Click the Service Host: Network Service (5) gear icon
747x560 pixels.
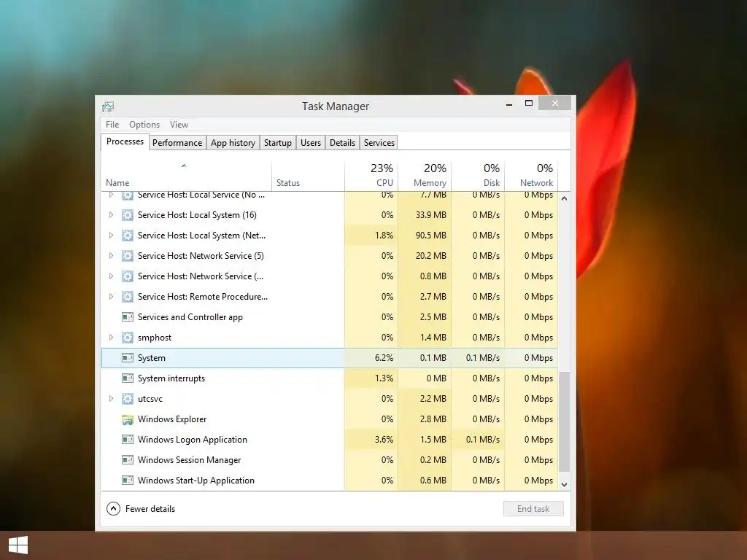click(127, 256)
